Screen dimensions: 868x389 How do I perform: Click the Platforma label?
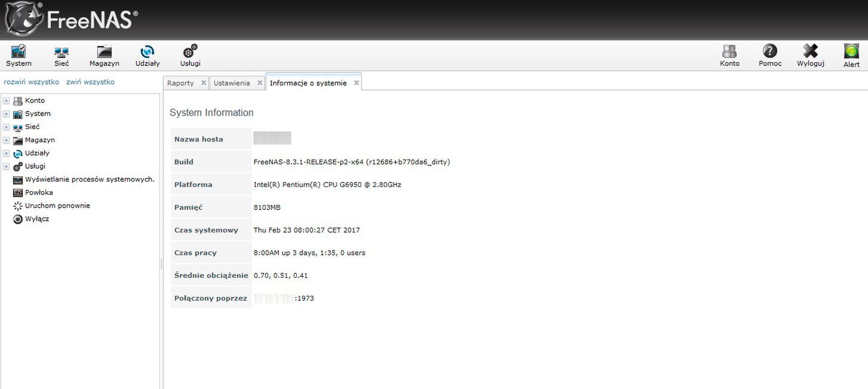click(x=193, y=185)
